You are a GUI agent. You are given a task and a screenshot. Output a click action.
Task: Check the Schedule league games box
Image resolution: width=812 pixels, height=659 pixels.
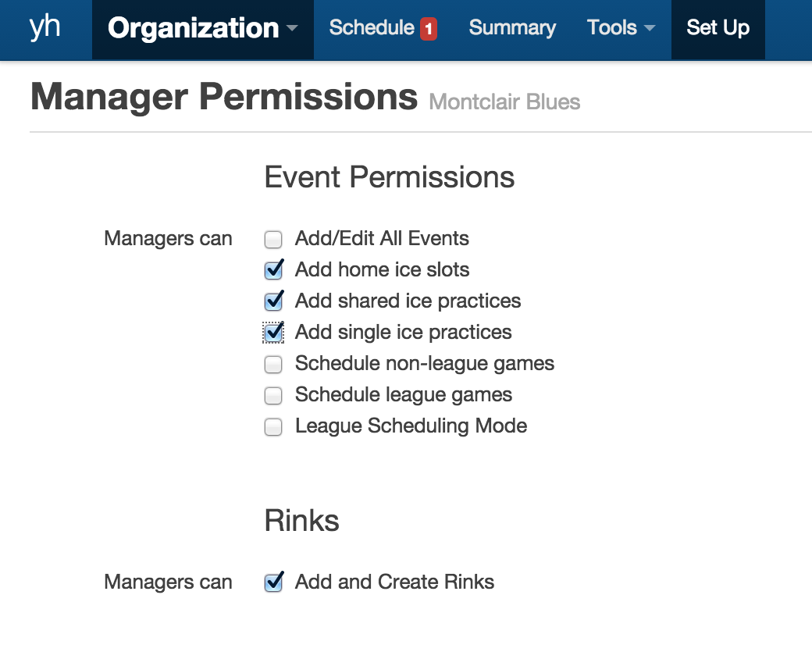273,395
